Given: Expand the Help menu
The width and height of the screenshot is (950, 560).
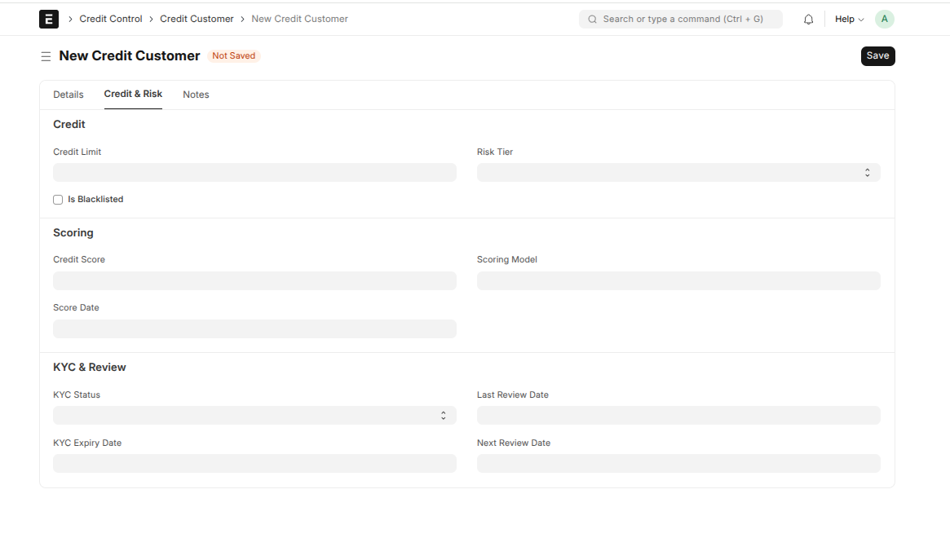Looking at the screenshot, I should 850,20.
